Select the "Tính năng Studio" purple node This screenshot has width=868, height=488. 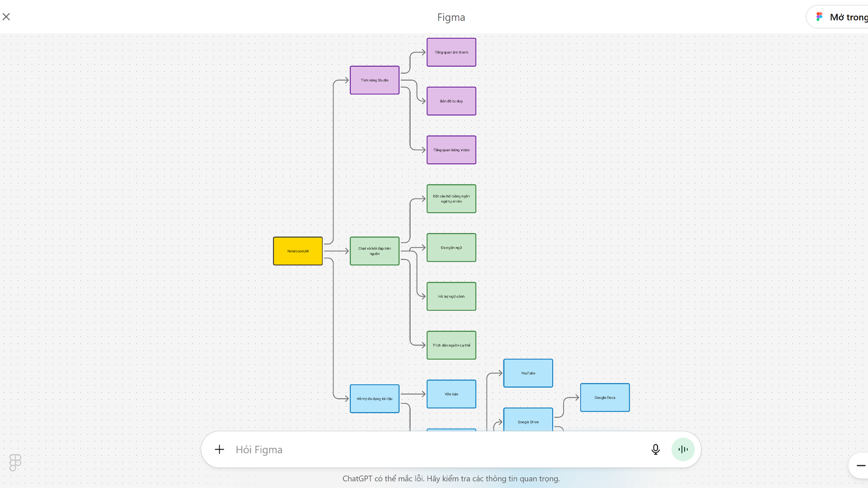click(374, 80)
